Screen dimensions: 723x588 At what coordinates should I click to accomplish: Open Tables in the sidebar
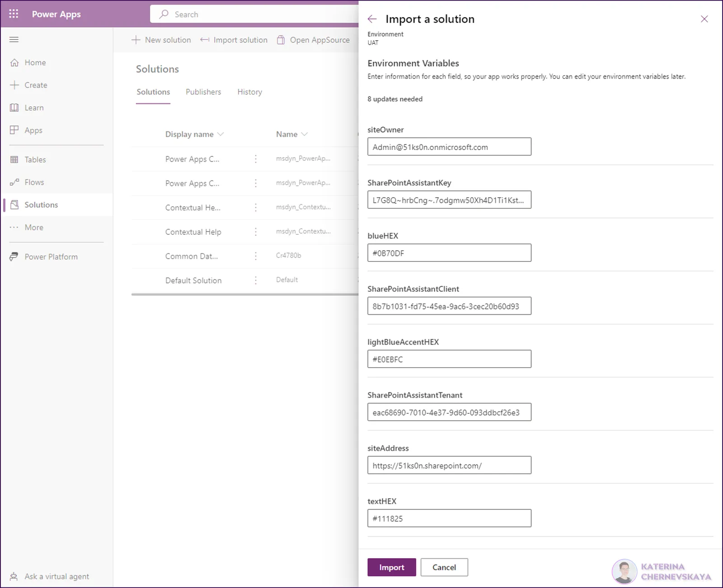pos(35,159)
